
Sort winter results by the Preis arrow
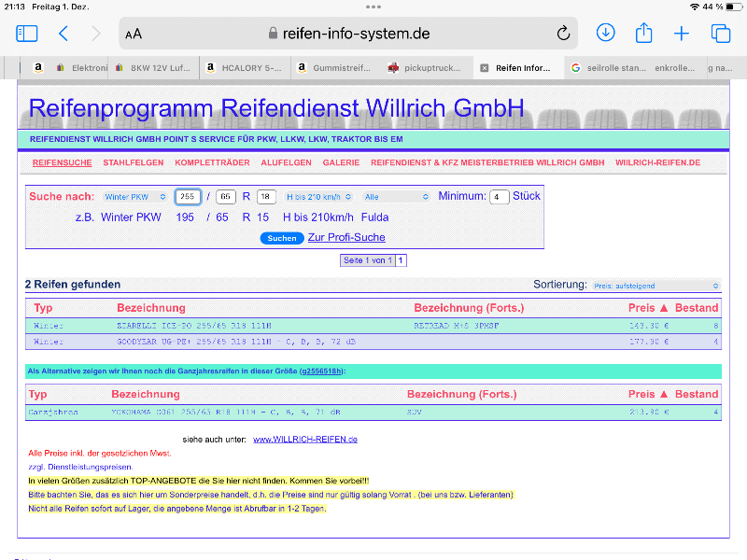pyautogui.click(x=664, y=308)
